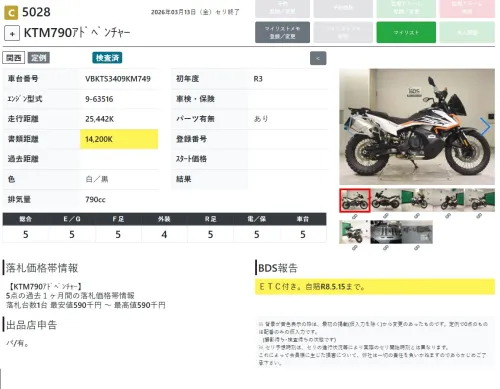Select the red-bordered first motorcycle thumbnail
The height and width of the screenshot is (389, 500).
[x=355, y=200]
